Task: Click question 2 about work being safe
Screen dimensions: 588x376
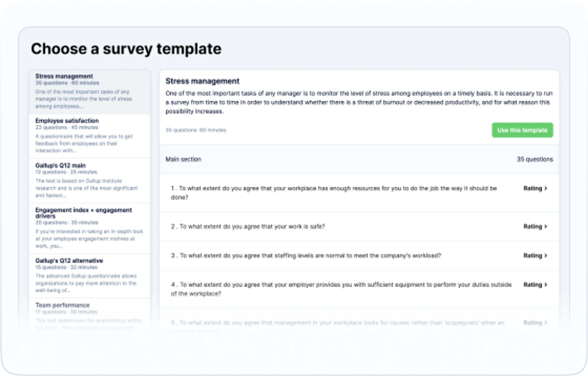Action: tap(248, 226)
